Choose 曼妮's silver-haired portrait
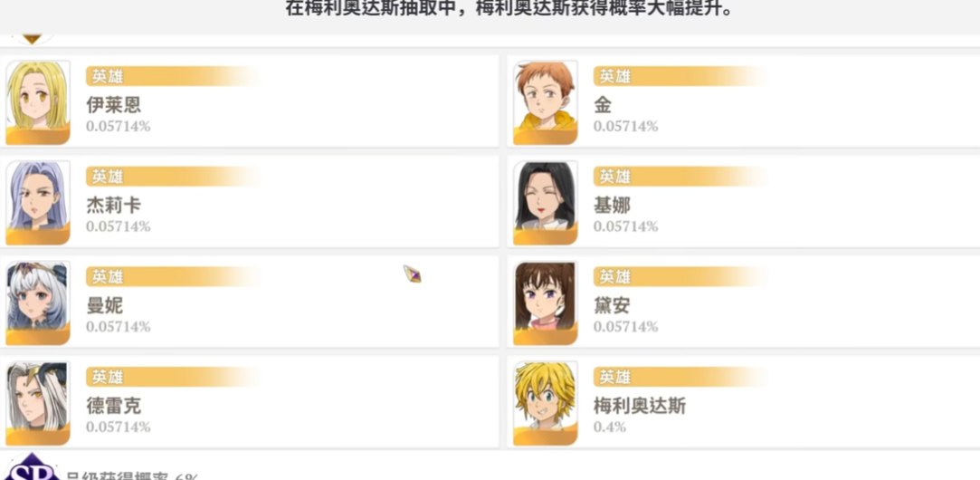Viewport: 980px width, 480px height. pos(38,302)
